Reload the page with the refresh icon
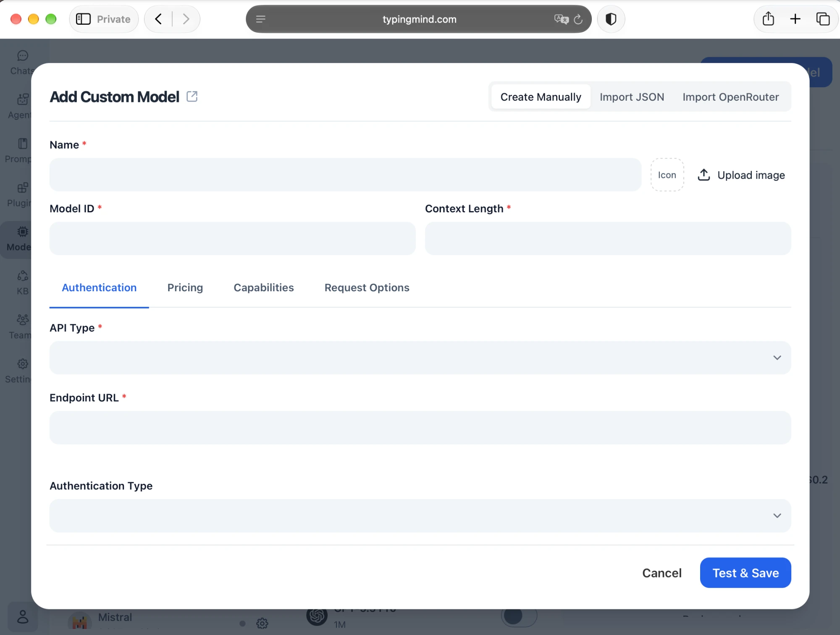 (x=578, y=19)
